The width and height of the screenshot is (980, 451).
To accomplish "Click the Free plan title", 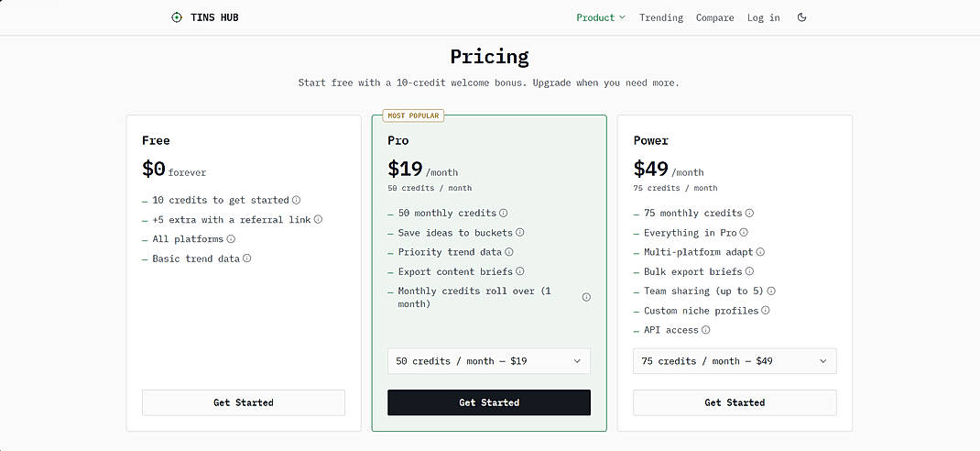I will [x=156, y=141].
